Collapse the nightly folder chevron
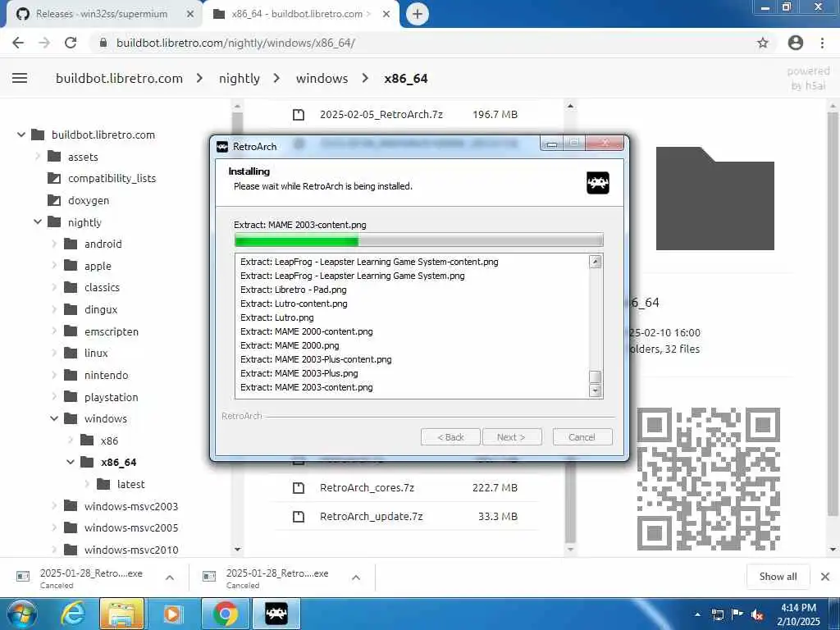 tap(38, 221)
